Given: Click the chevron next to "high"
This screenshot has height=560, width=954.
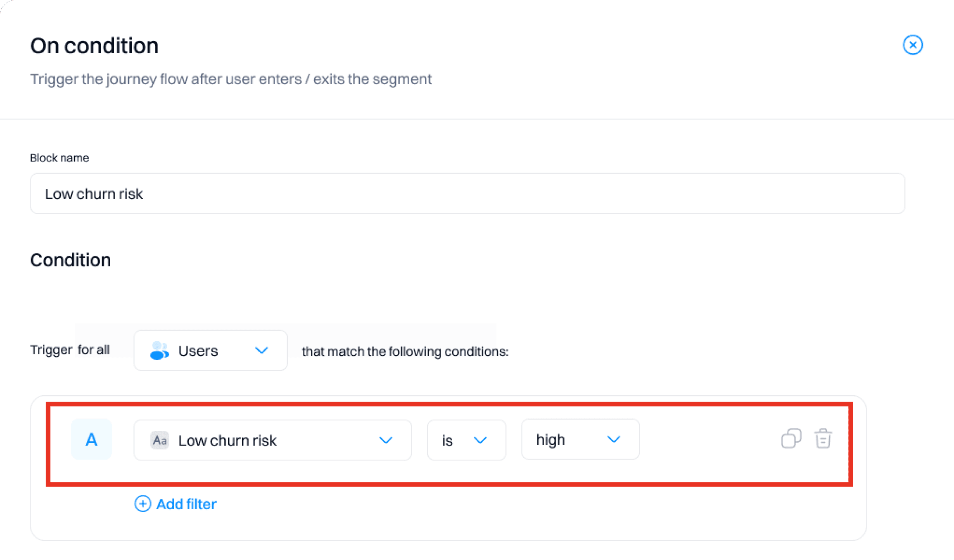Looking at the screenshot, I should coord(614,439).
